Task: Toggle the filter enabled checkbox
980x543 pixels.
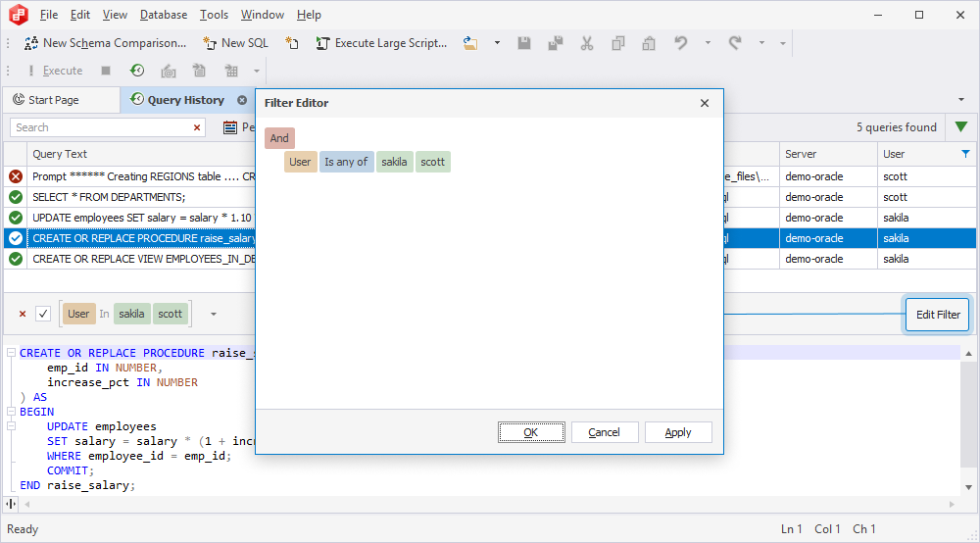Action: click(x=43, y=314)
